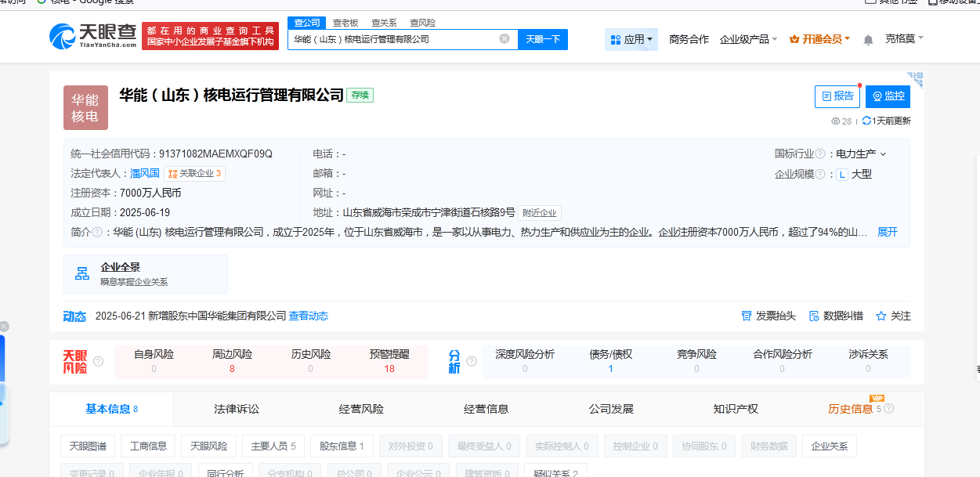Open the 开通会员 membership dropdown
Viewport: 980px width, 477px height.
(819, 39)
